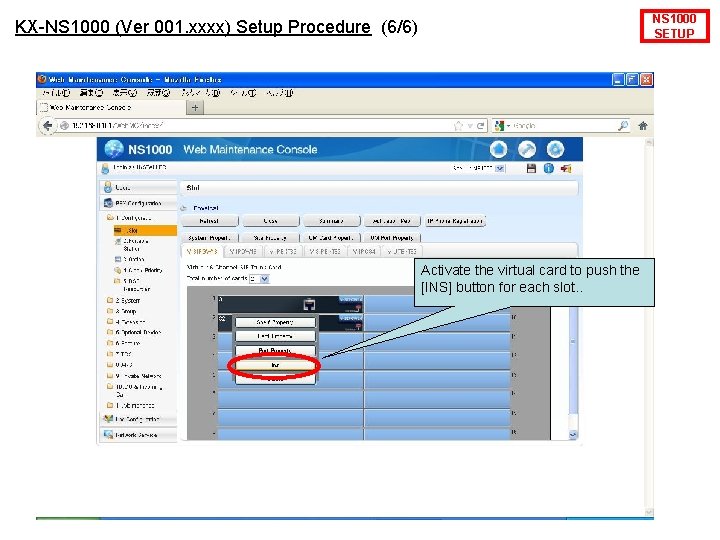Screen dimensions: 720x540
Task: Open PBX Configuration in the sidebar
Action: coord(138,202)
